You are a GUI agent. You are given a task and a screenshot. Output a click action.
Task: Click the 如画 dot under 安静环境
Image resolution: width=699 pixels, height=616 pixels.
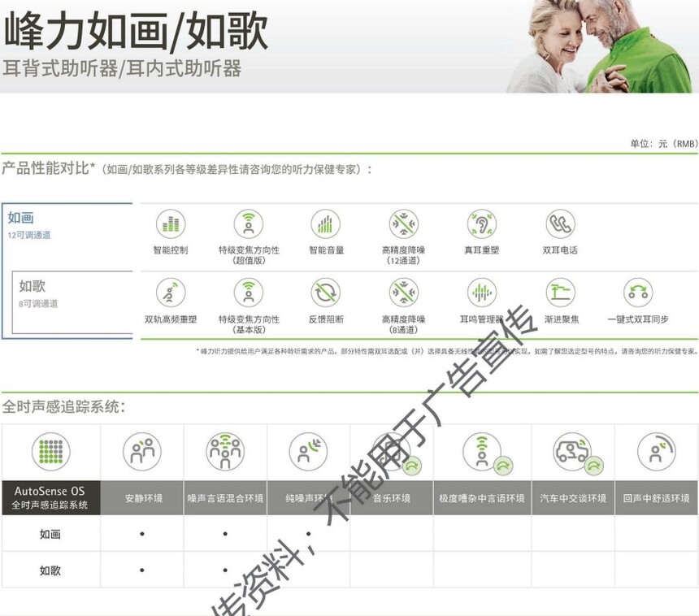(x=142, y=534)
